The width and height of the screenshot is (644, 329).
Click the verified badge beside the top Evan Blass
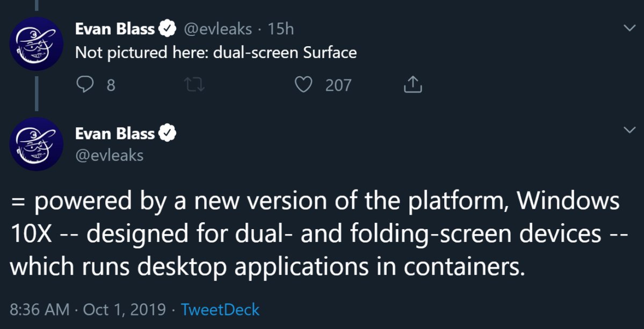pos(168,29)
